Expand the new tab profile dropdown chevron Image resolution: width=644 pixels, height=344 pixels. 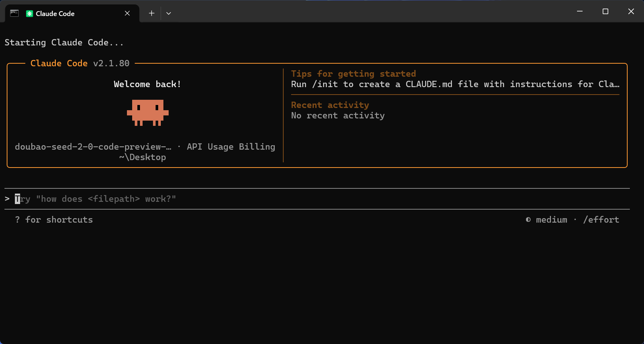(x=169, y=13)
